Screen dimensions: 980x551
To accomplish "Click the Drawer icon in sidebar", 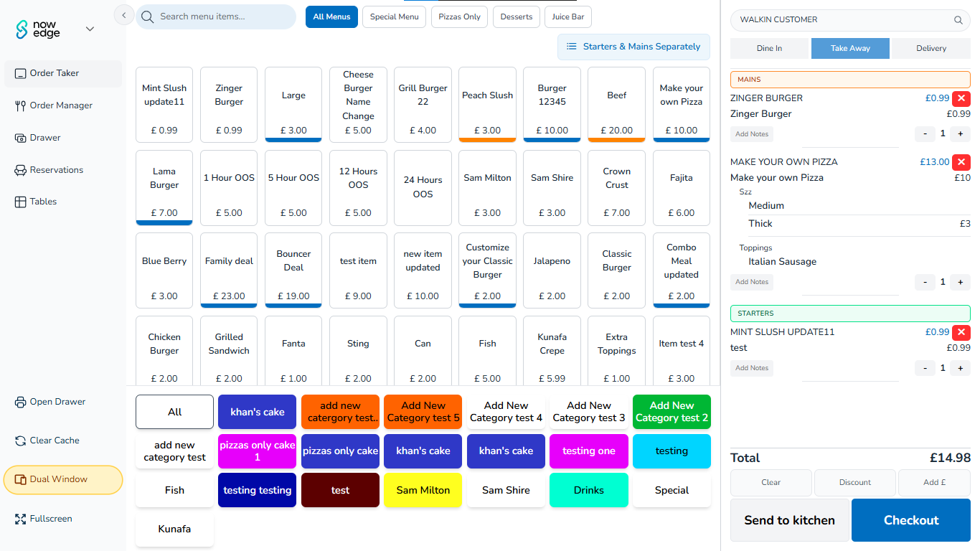I will pos(20,138).
